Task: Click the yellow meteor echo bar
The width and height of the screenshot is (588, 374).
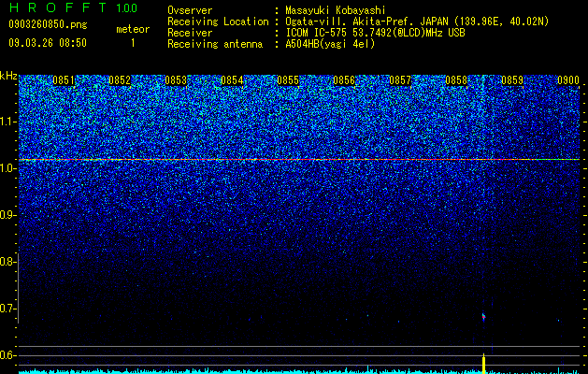Action: point(483,364)
